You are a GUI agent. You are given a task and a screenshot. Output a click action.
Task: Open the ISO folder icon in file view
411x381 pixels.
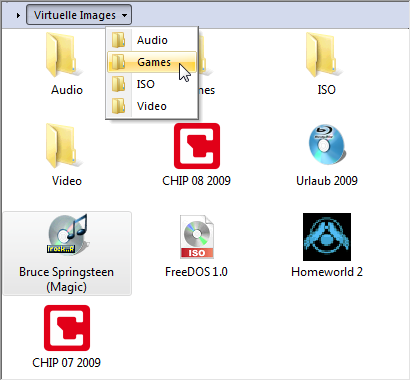click(x=323, y=55)
